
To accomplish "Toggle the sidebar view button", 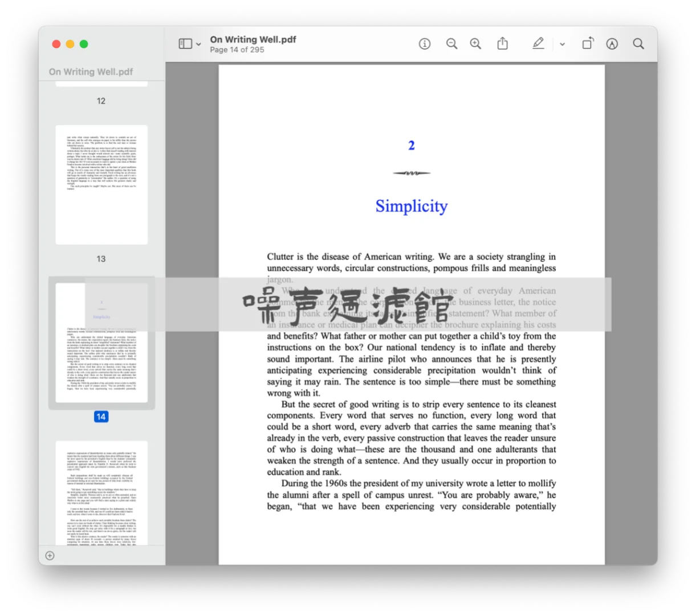I will tap(185, 44).
